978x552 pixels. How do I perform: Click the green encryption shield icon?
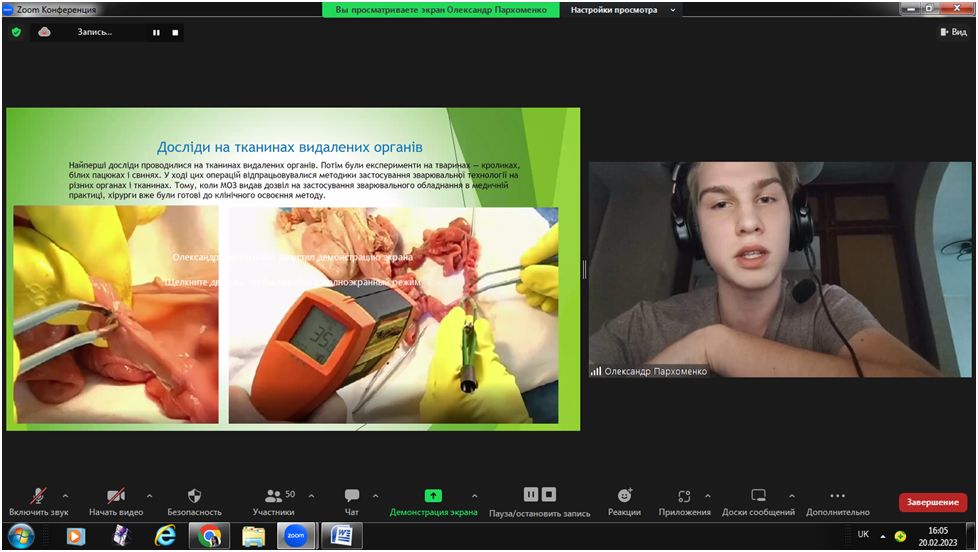[16, 32]
